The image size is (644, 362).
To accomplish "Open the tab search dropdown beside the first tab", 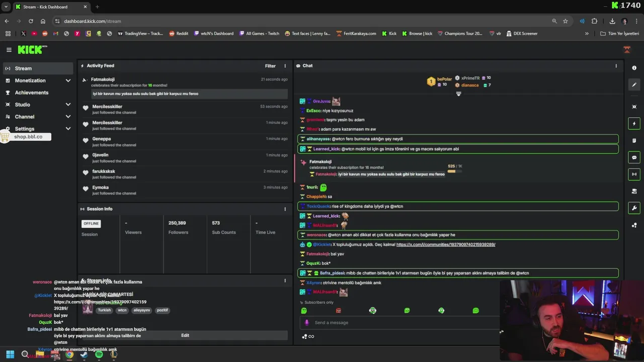I will [x=6, y=7].
